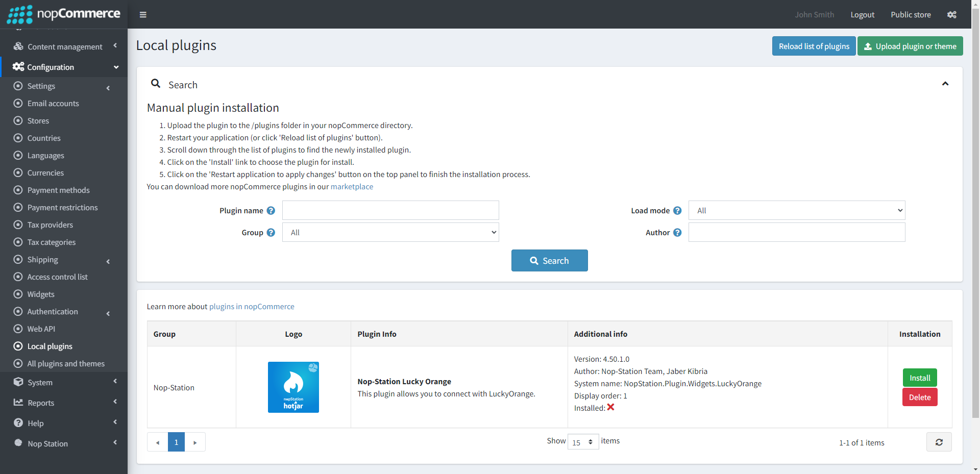
Task: Click the Author help question icon
Action: coord(677,233)
